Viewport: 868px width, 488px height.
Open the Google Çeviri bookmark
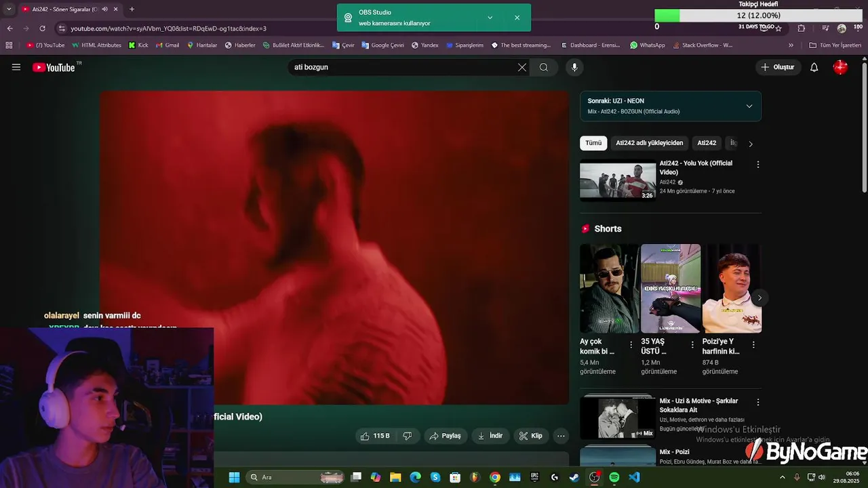click(382, 45)
